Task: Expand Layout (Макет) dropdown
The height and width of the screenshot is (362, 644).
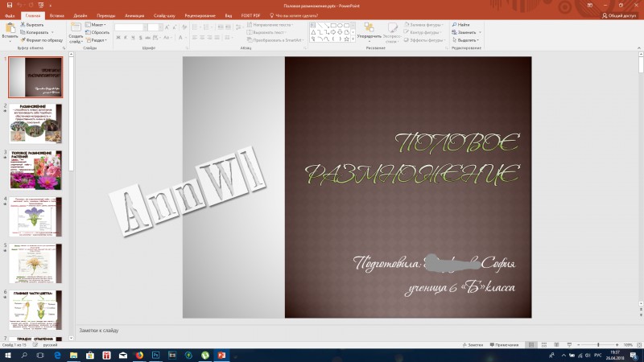Action: click(x=96, y=25)
